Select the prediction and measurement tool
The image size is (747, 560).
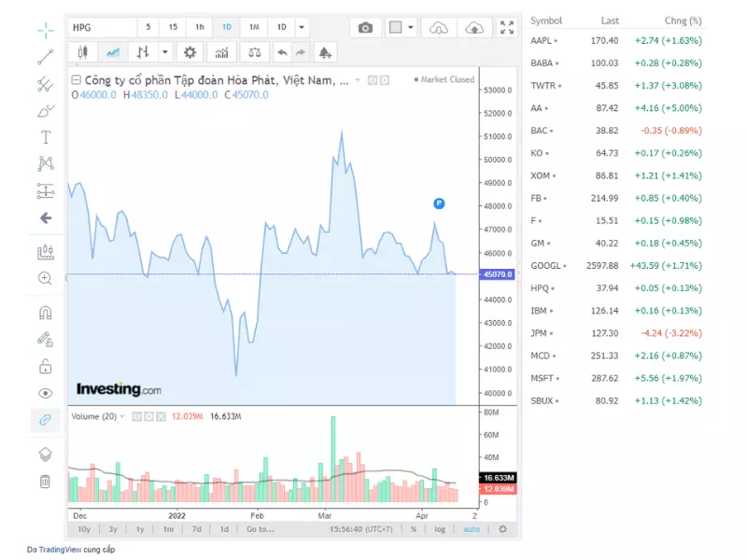point(46,191)
